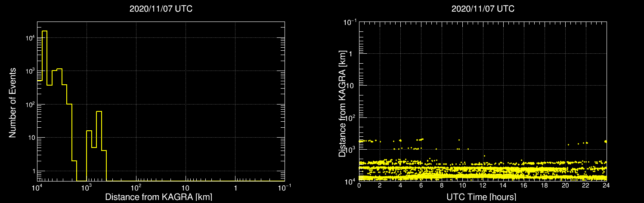Screen dimensions: 644x203
Task: Click the 10^3 tick on the Number of Events axis
Action: (x=29, y=71)
